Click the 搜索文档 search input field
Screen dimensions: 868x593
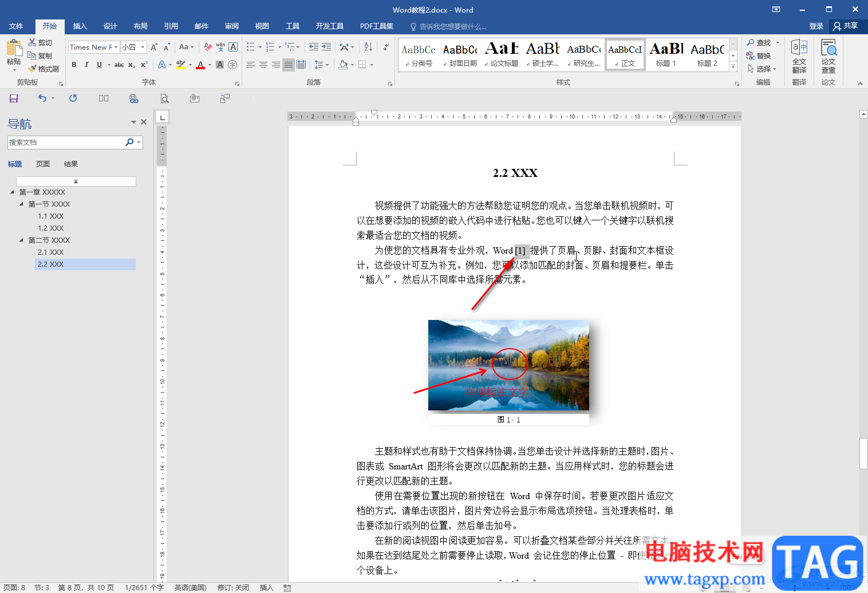click(66, 143)
